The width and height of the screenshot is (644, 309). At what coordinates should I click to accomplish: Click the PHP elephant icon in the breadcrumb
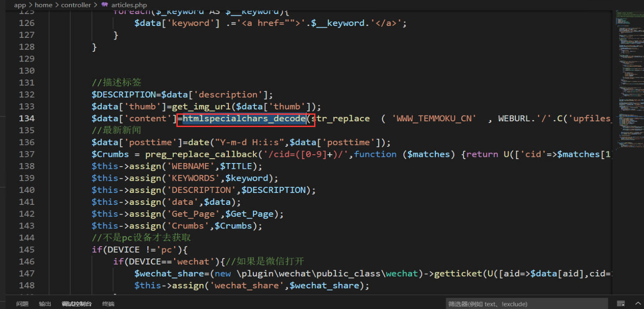click(104, 5)
